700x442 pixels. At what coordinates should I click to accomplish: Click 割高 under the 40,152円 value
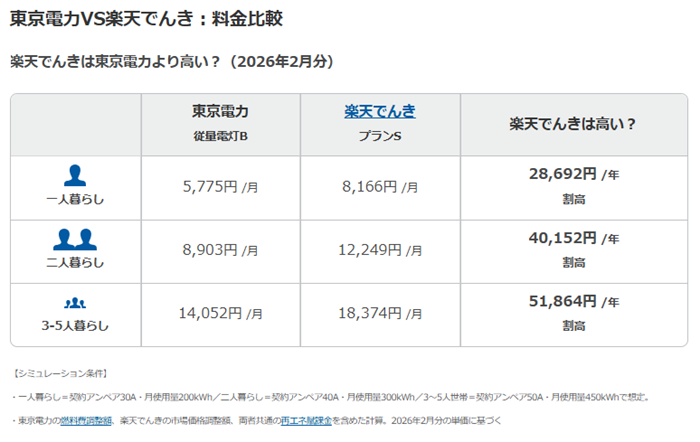point(574,263)
